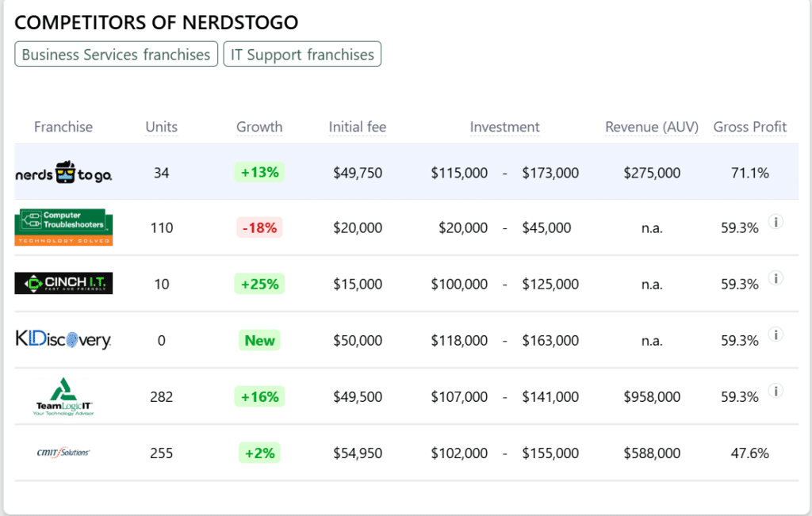Select the $15,000 initial fee
Image resolution: width=812 pixels, height=516 pixels.
tap(358, 284)
